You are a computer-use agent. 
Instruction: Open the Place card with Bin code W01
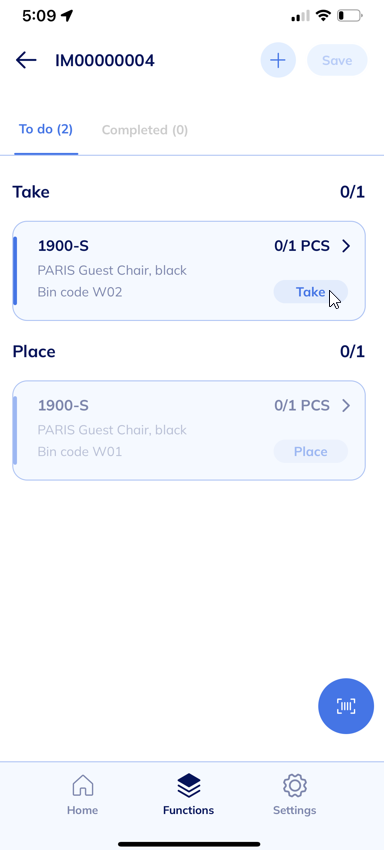pyautogui.click(x=189, y=430)
